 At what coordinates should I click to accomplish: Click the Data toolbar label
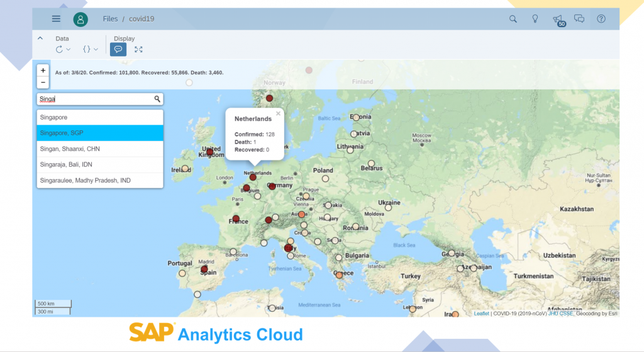pyautogui.click(x=62, y=38)
